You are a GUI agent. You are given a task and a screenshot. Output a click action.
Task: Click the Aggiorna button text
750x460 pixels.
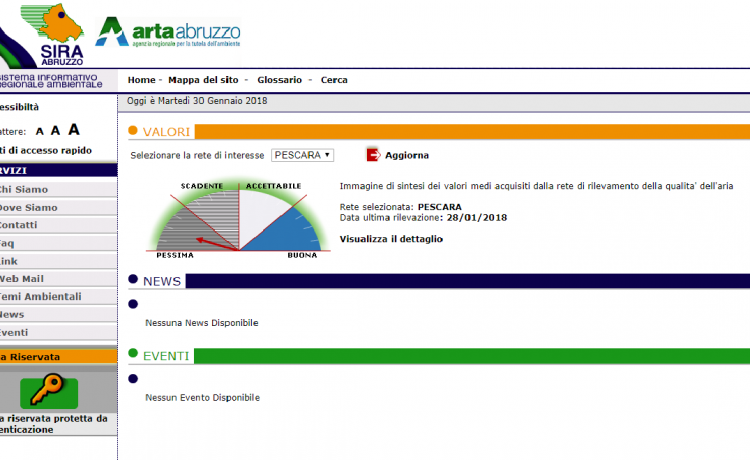pyautogui.click(x=407, y=155)
